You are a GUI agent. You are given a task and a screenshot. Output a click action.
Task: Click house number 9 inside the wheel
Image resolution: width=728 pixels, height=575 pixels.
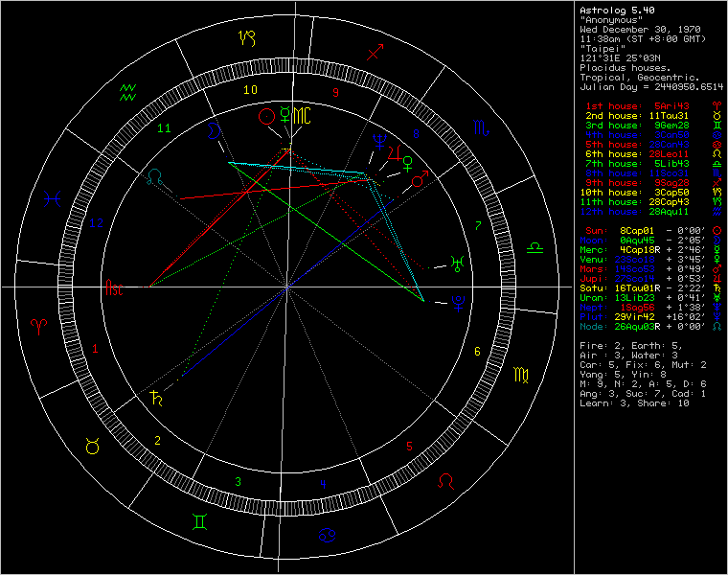click(335, 93)
